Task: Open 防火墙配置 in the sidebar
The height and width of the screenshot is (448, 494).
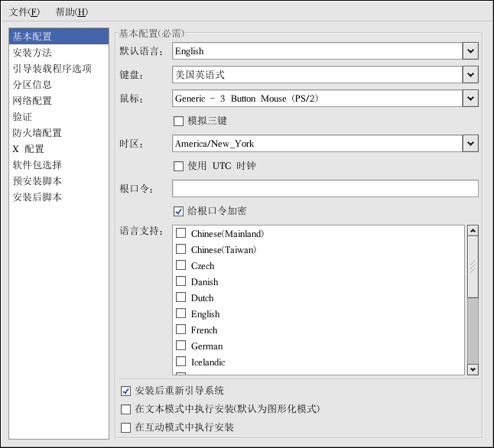Action: [x=37, y=133]
